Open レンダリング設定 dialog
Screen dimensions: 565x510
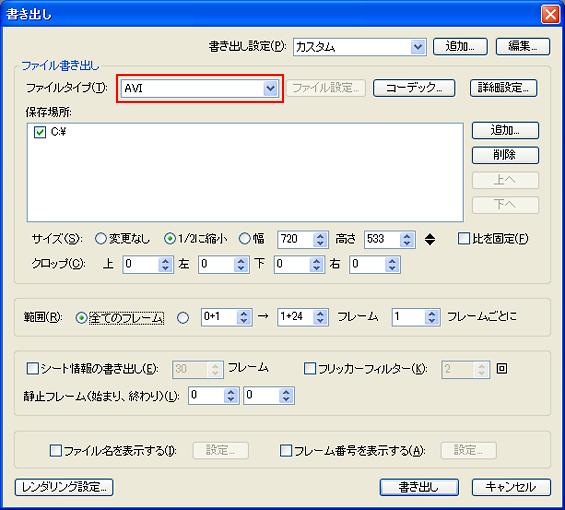[64, 487]
